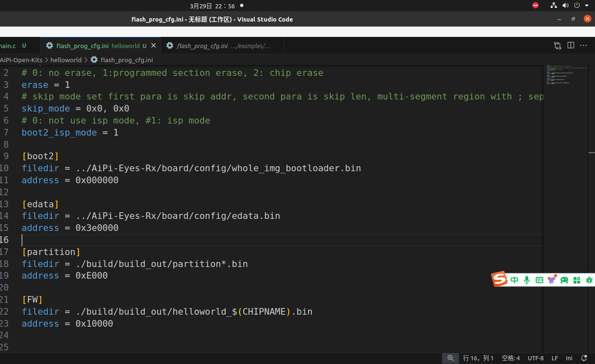
Task: Open go-to-line via row 16, column 1 indicator
Action: tap(478, 358)
